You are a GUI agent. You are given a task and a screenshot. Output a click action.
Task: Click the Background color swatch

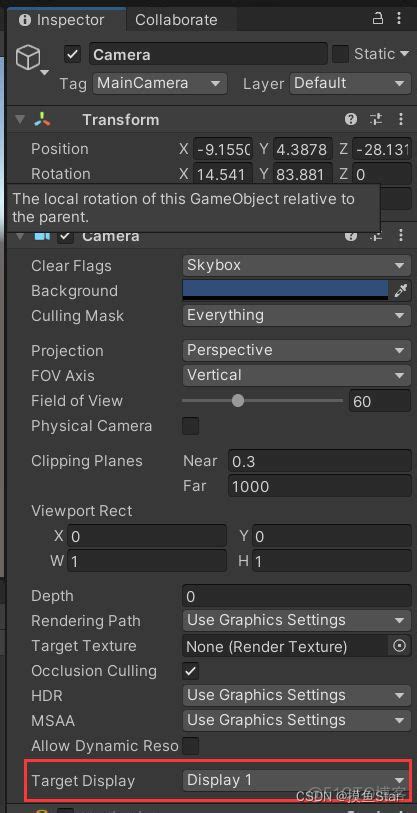285,290
